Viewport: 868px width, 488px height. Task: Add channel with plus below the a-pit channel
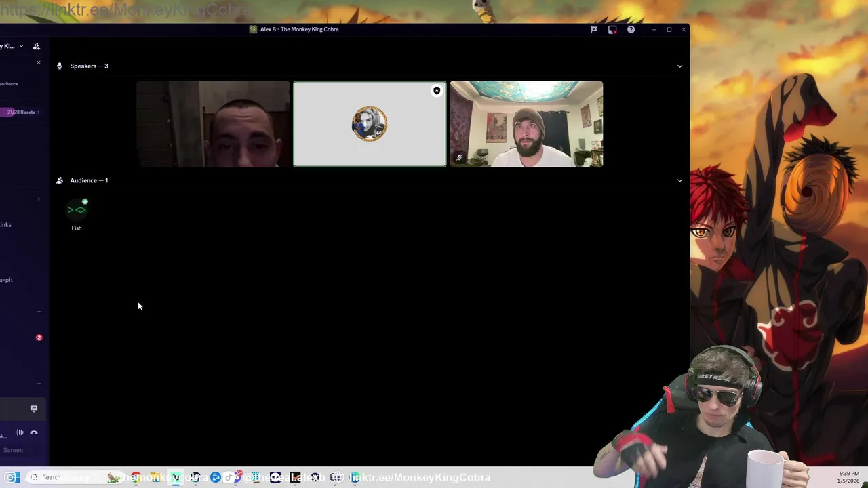click(39, 312)
